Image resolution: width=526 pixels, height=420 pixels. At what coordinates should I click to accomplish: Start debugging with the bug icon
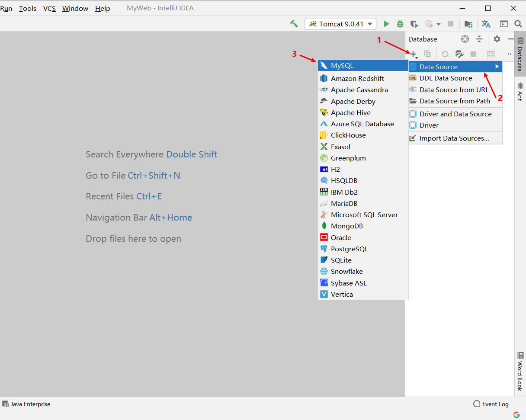click(401, 24)
